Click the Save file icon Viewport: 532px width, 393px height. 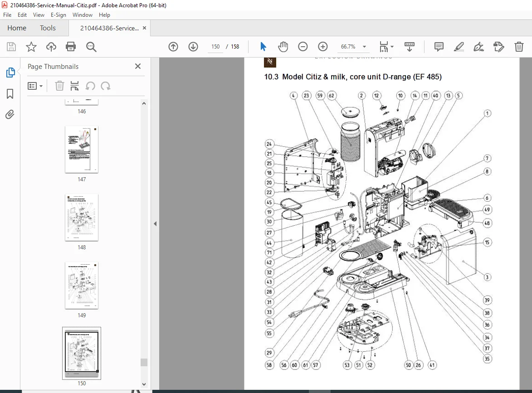pyautogui.click(x=11, y=46)
